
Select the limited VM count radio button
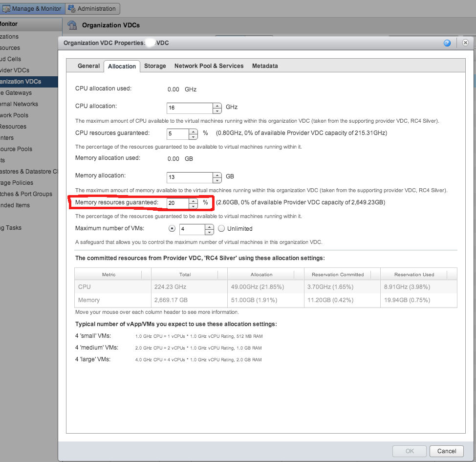coord(172,228)
